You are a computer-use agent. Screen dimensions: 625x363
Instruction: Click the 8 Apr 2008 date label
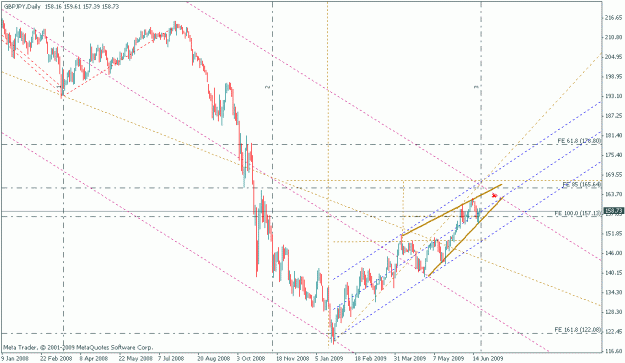point(94,358)
